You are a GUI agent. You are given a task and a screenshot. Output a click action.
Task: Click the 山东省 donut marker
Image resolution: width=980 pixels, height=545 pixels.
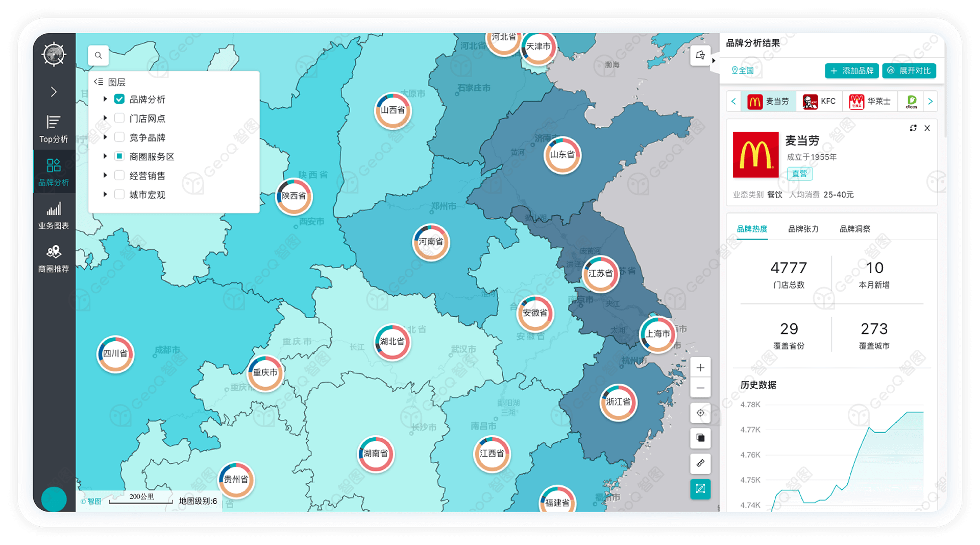(562, 155)
